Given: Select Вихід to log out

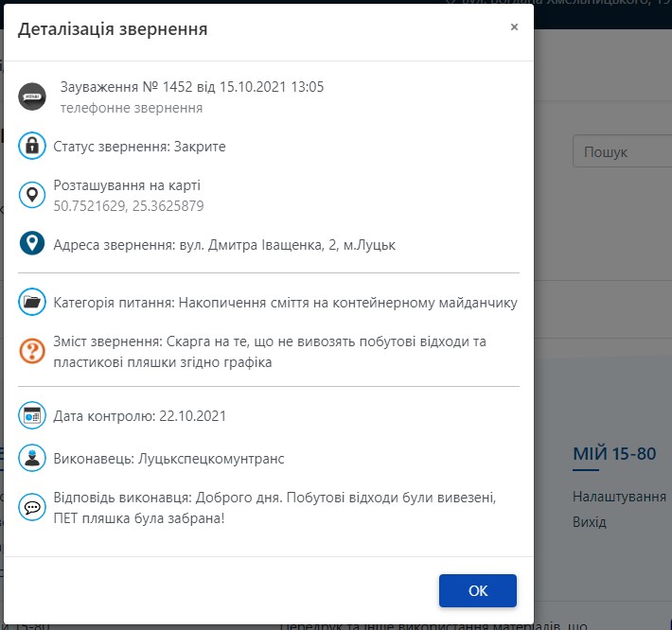Looking at the screenshot, I should coord(589,522).
